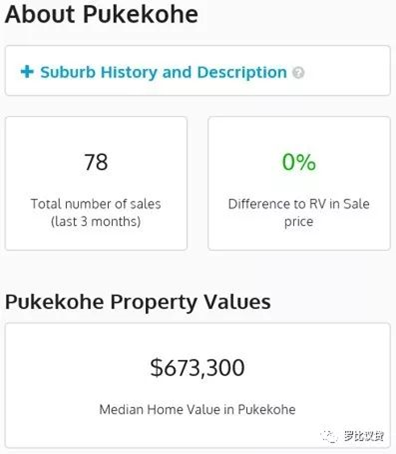Click the median home value card
The width and height of the screenshot is (396, 454).
click(198, 385)
